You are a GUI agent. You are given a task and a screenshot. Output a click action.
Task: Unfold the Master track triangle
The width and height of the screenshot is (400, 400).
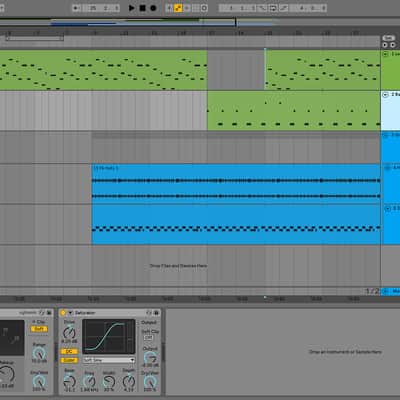pos(385,292)
